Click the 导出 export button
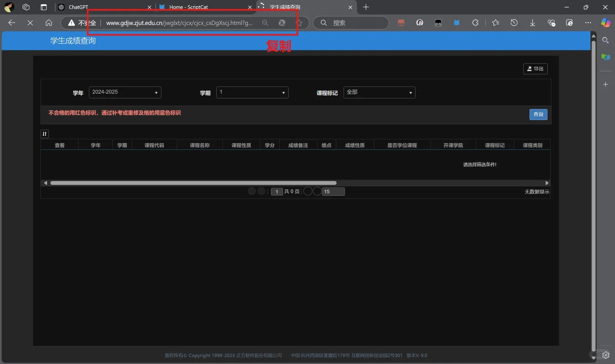This screenshot has width=615, height=364. pyautogui.click(x=535, y=69)
